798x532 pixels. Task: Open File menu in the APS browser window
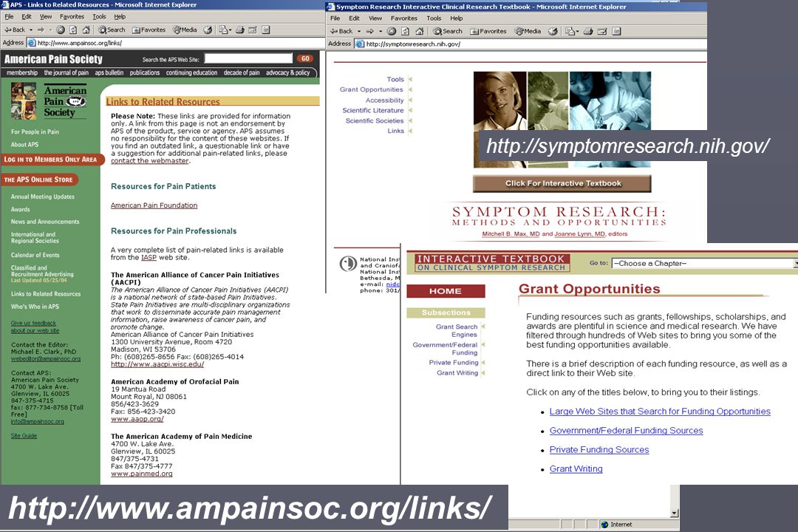click(x=9, y=17)
